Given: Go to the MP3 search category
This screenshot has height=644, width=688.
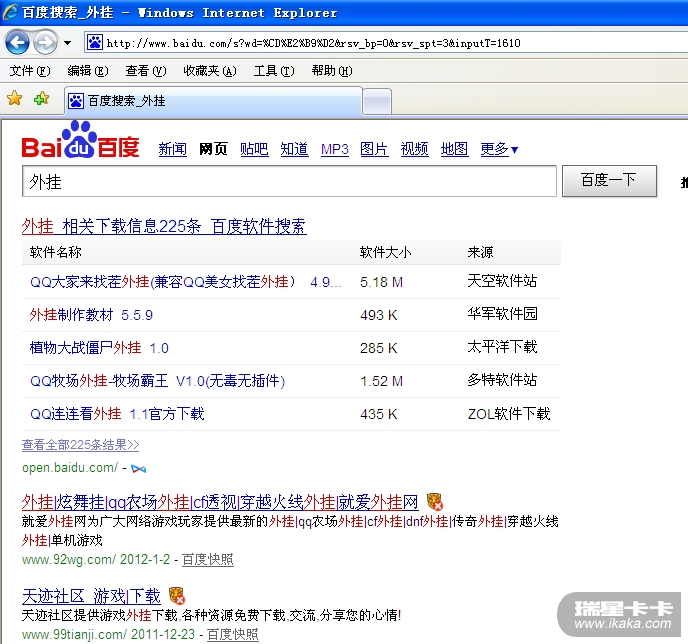Looking at the screenshot, I should pos(334,149).
